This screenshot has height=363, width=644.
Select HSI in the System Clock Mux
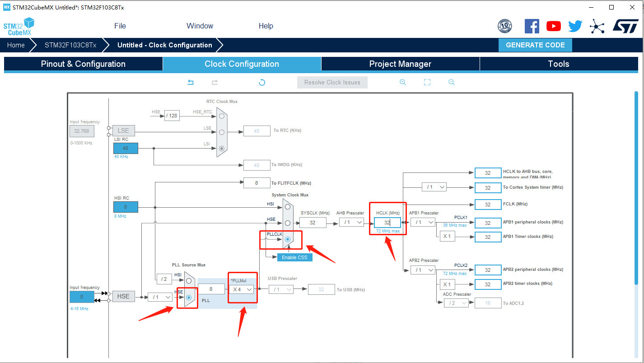[287, 207]
